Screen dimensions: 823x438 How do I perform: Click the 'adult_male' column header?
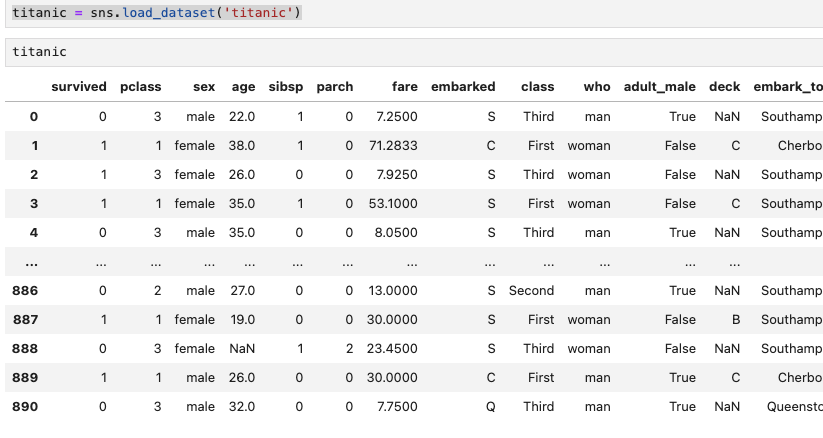660,87
